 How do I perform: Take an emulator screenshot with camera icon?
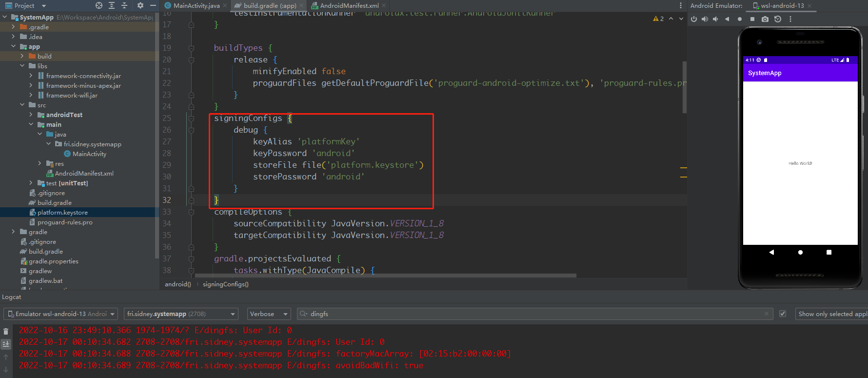pyautogui.click(x=765, y=19)
